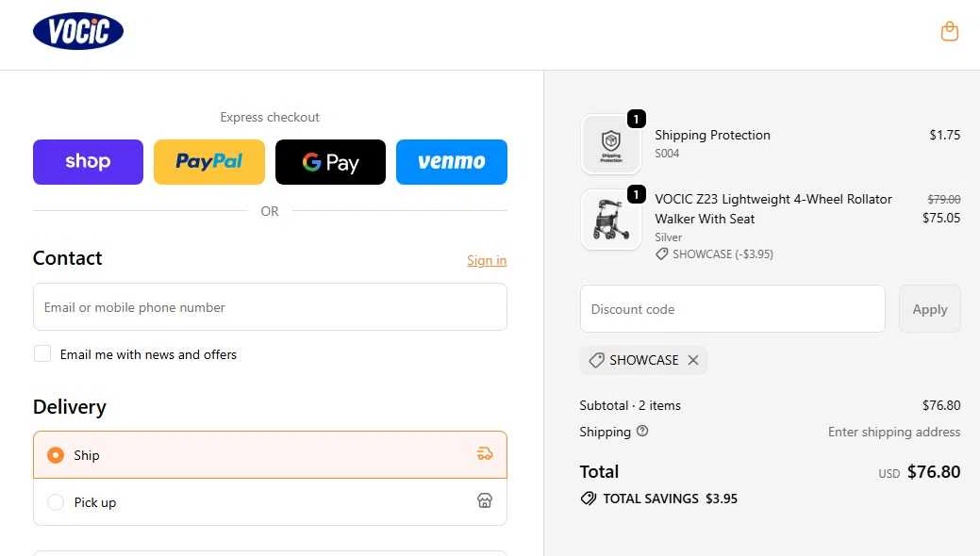980x556 pixels.
Task: Select Venmo express checkout
Action: coord(451,162)
